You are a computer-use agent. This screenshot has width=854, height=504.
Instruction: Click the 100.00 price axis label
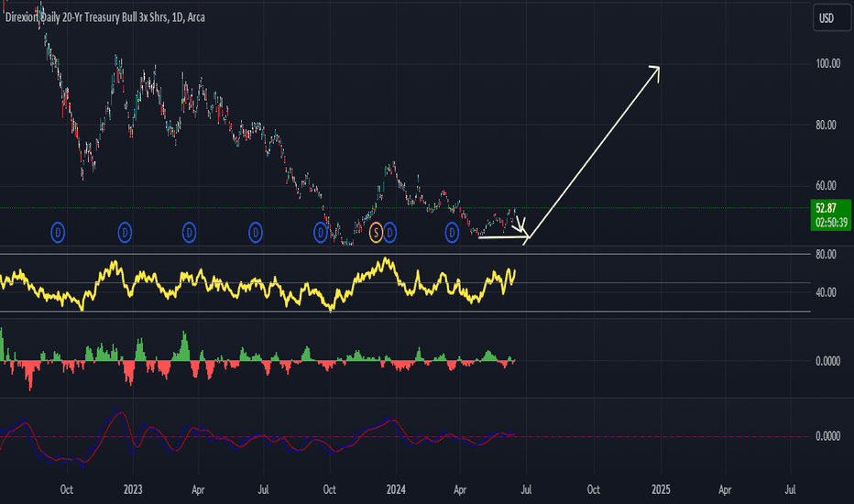tap(827, 64)
